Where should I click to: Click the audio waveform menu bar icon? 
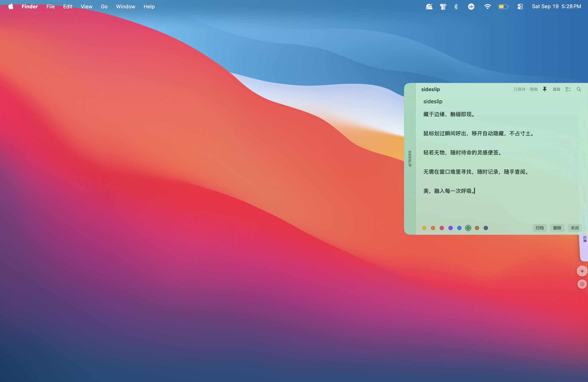click(x=471, y=7)
